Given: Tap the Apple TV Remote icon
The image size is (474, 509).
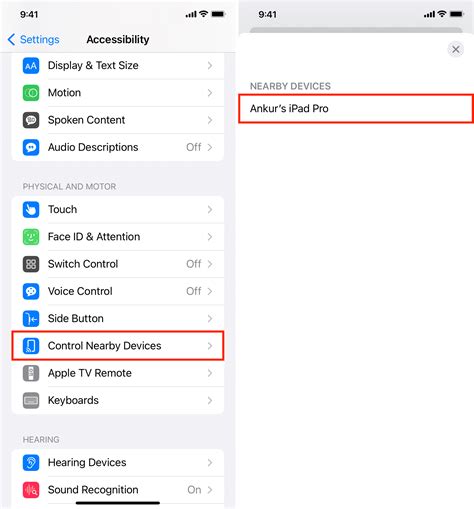Looking at the screenshot, I should point(31,373).
